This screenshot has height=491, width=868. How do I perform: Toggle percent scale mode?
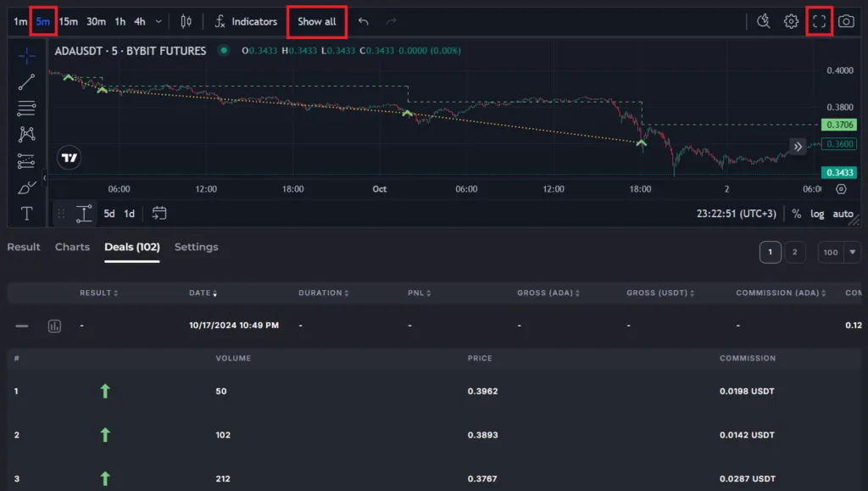pos(797,214)
